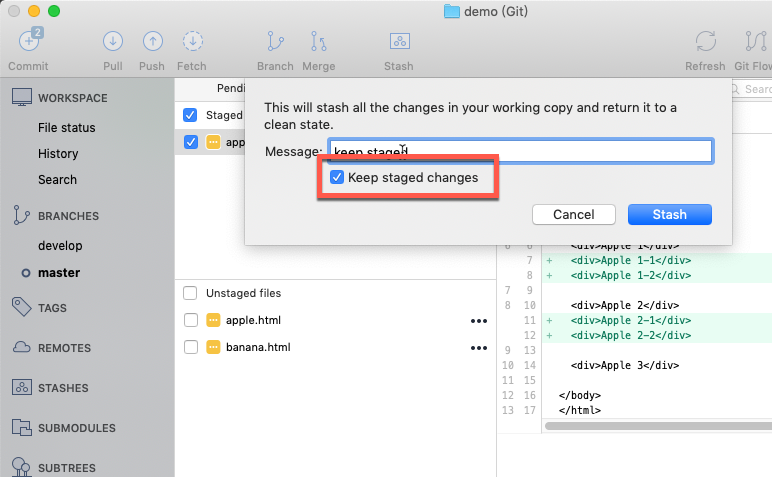Open the Branch toolbar icon

click(275, 41)
